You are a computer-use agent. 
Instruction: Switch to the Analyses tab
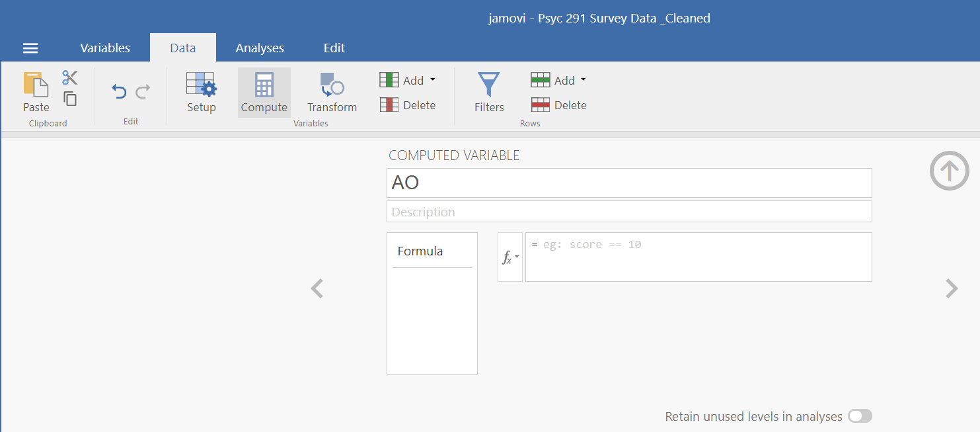[x=260, y=48]
